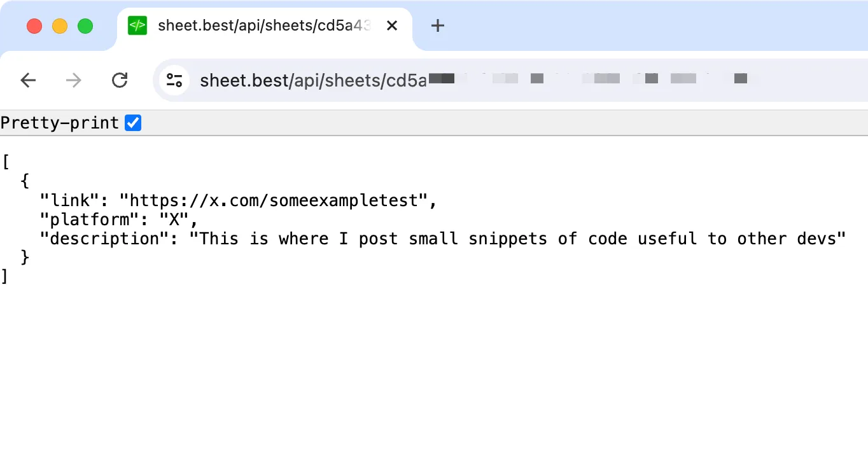The width and height of the screenshot is (868, 453).
Task: Go back to the previous page
Action: pos(28,80)
